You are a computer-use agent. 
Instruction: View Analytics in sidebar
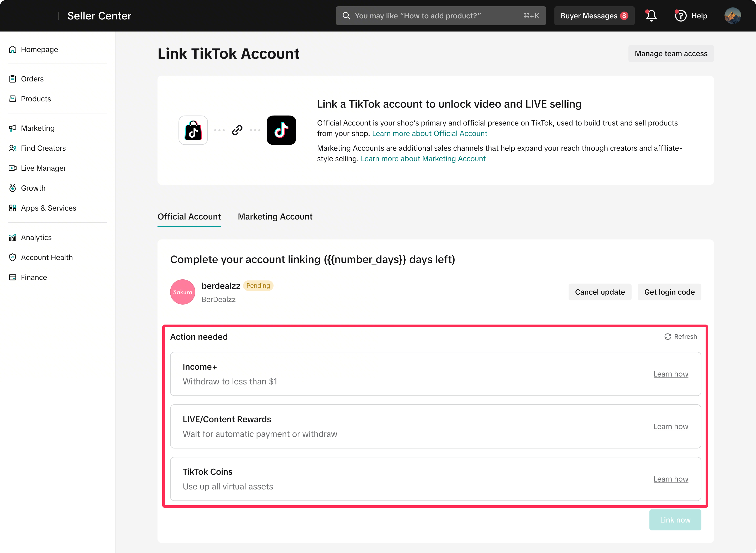(30, 237)
